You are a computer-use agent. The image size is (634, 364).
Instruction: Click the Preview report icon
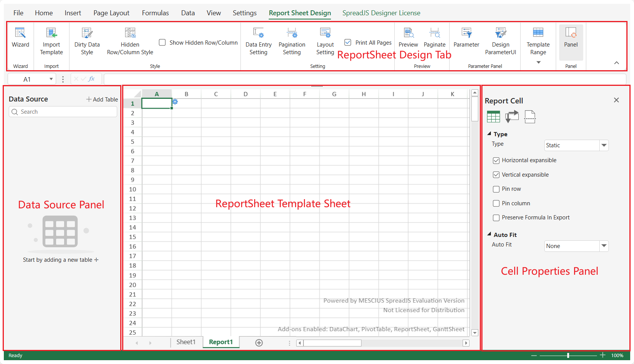tap(408, 34)
